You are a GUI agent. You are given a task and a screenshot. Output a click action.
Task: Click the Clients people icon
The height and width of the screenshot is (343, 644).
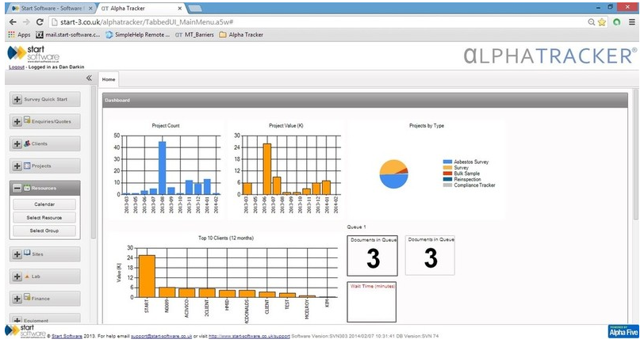[x=27, y=143]
